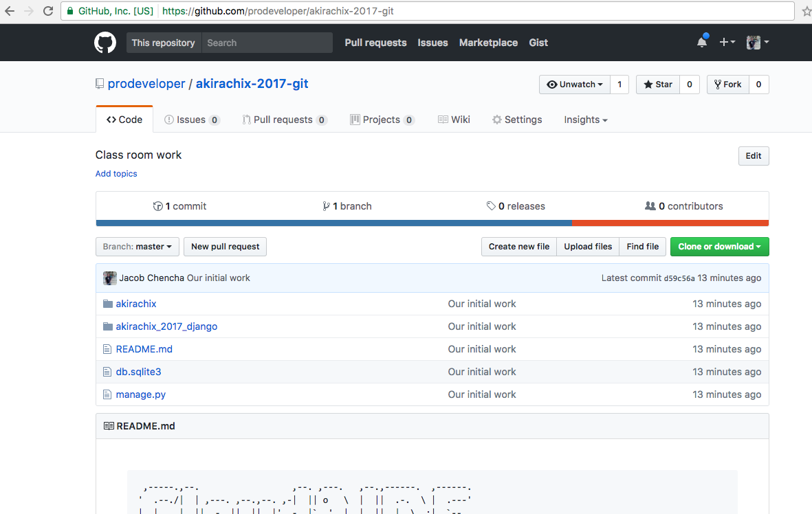Click the browser reload icon
812x514 pixels.
pos(48,11)
